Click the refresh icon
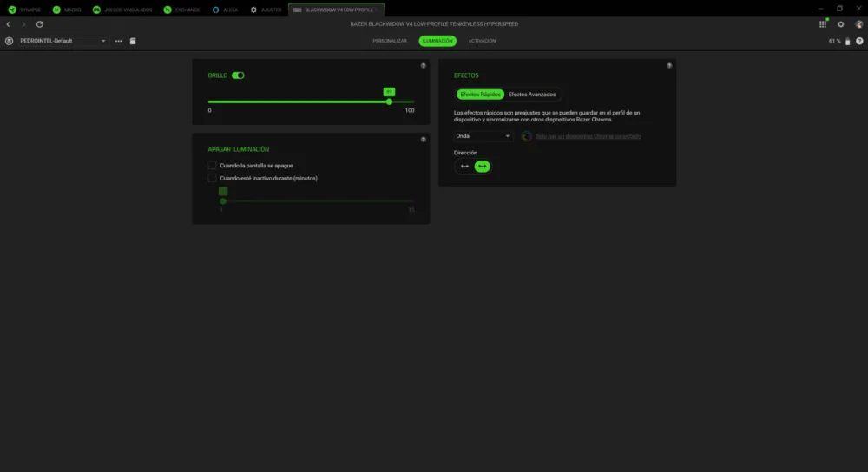Screen dimensions: 868x472 pos(40,24)
